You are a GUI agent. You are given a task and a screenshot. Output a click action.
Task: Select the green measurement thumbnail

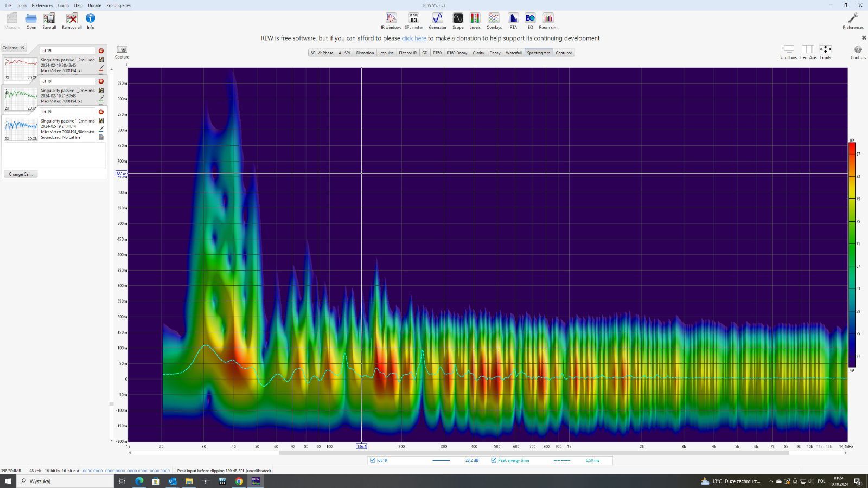pos(21,98)
